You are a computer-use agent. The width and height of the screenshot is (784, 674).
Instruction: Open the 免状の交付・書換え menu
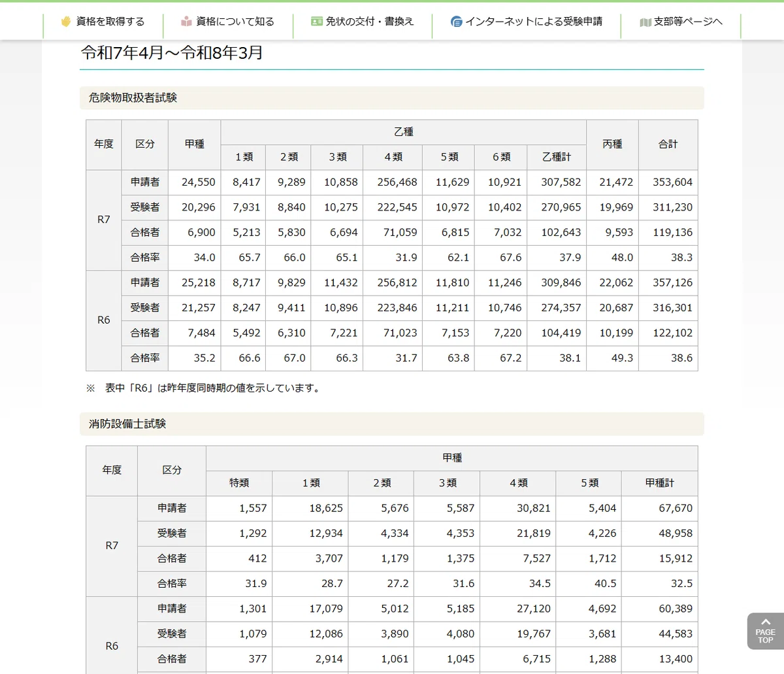coord(362,22)
